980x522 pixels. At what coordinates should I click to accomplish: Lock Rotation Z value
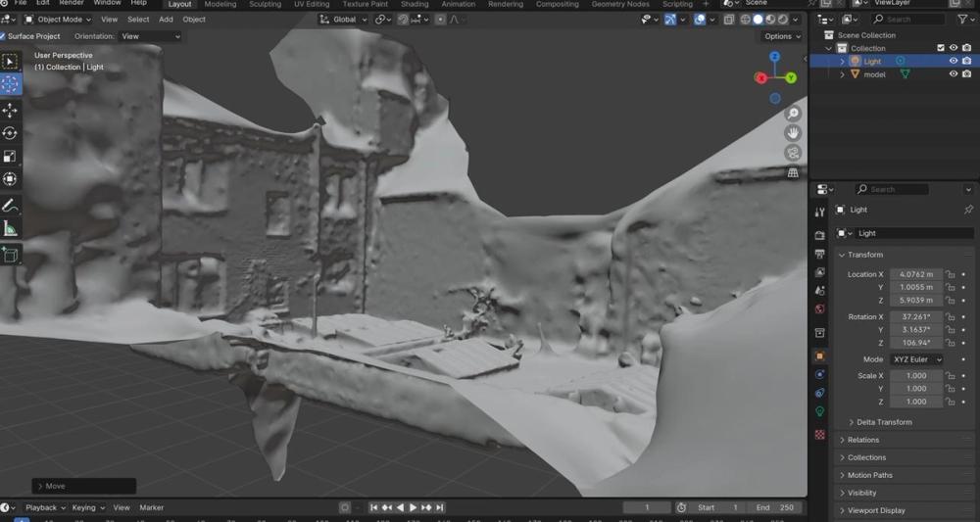(950, 343)
